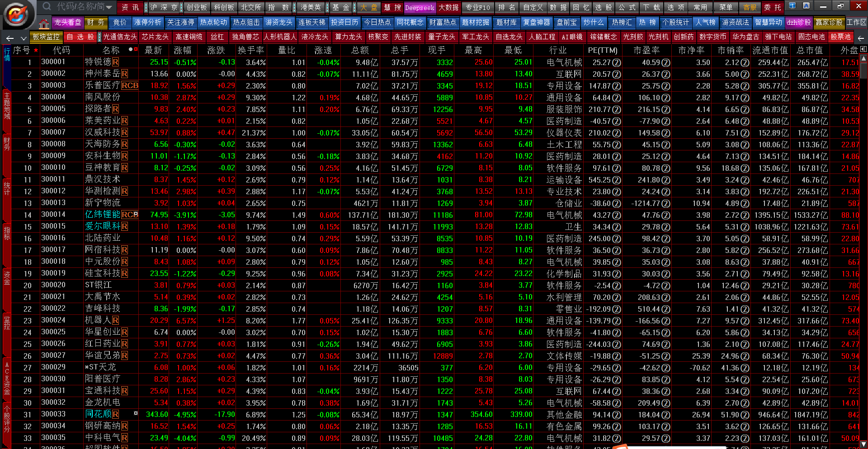Image resolution: width=868 pixels, height=449 pixels.
Task: Click the RCB badge next to 乐普医疗
Action: (130, 85)
